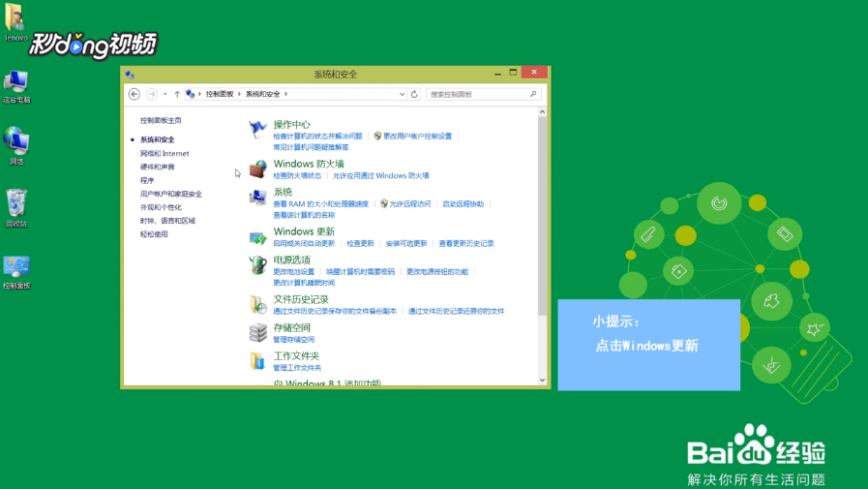This screenshot has width=868, height=489.
Task: Click the 工作文件夹 folder icon
Action: [x=257, y=361]
